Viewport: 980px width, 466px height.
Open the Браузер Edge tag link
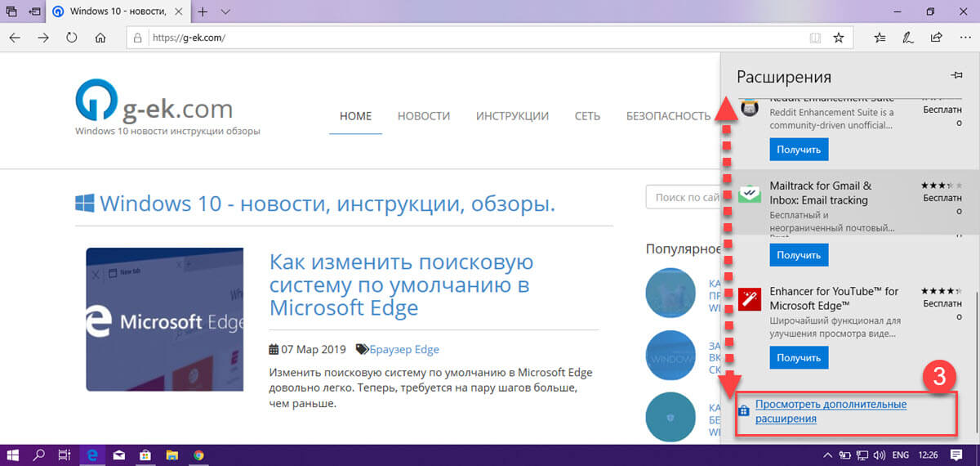point(404,349)
